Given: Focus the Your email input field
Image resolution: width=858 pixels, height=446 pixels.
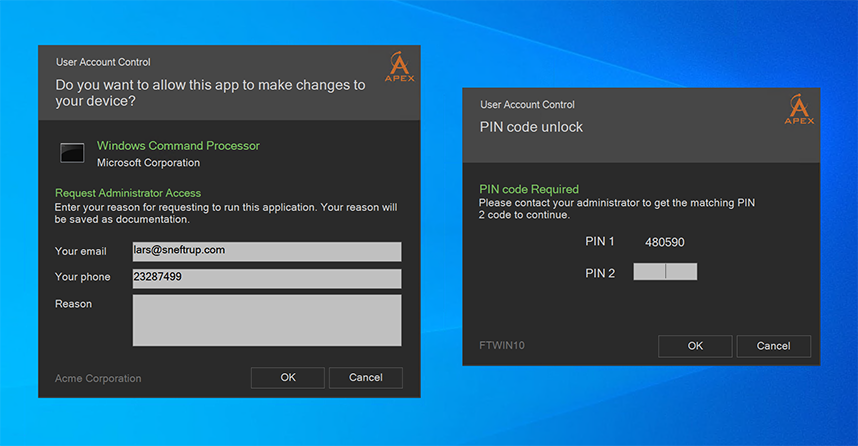Looking at the screenshot, I should (x=267, y=251).
